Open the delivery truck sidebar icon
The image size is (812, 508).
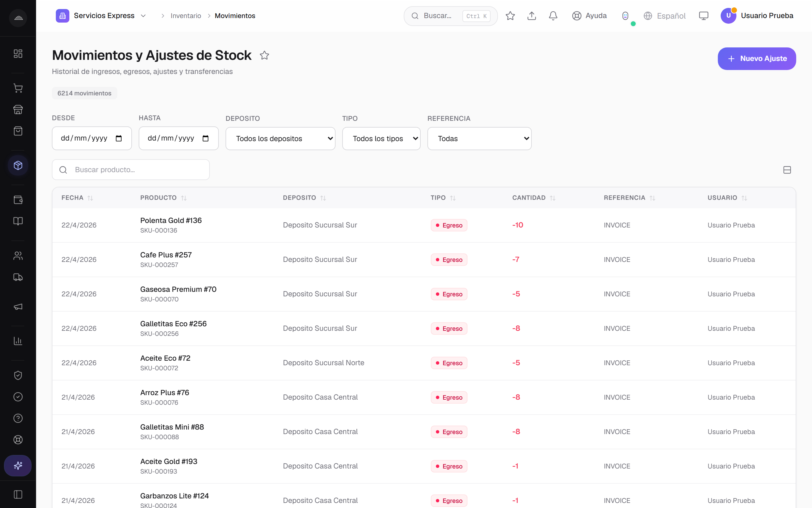(x=18, y=277)
